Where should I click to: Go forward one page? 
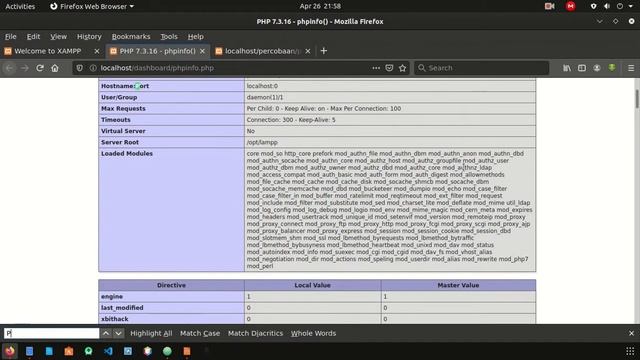tap(24, 68)
